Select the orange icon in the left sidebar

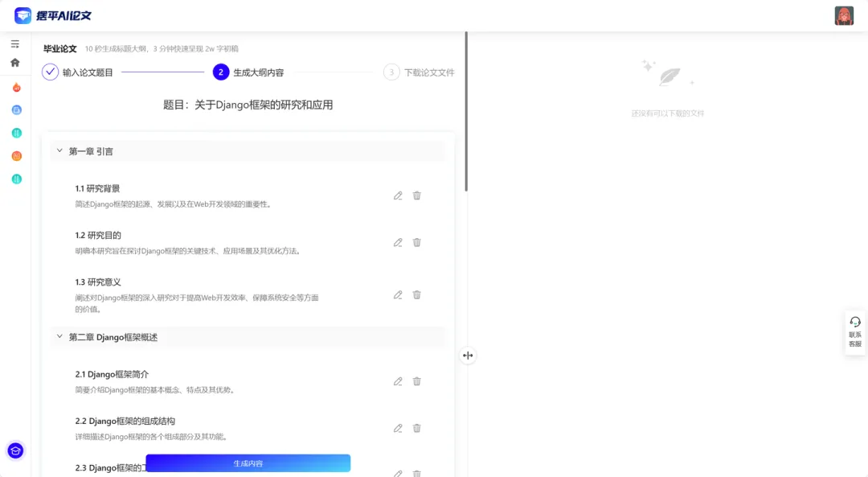[x=16, y=155]
